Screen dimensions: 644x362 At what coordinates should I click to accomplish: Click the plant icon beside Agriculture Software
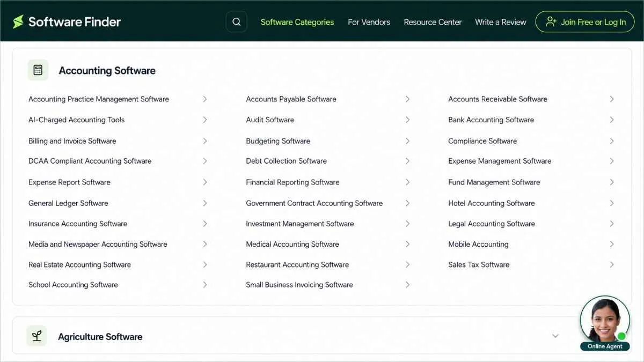36,336
